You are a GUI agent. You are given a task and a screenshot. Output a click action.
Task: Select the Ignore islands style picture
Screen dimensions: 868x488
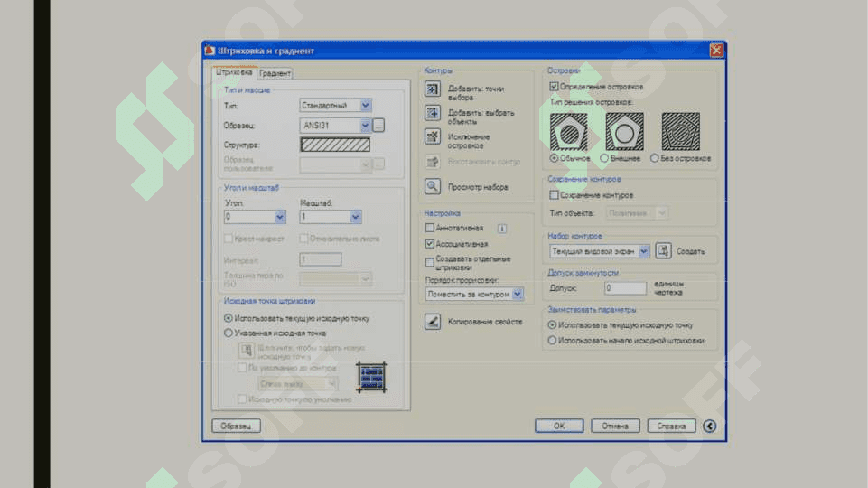point(680,131)
